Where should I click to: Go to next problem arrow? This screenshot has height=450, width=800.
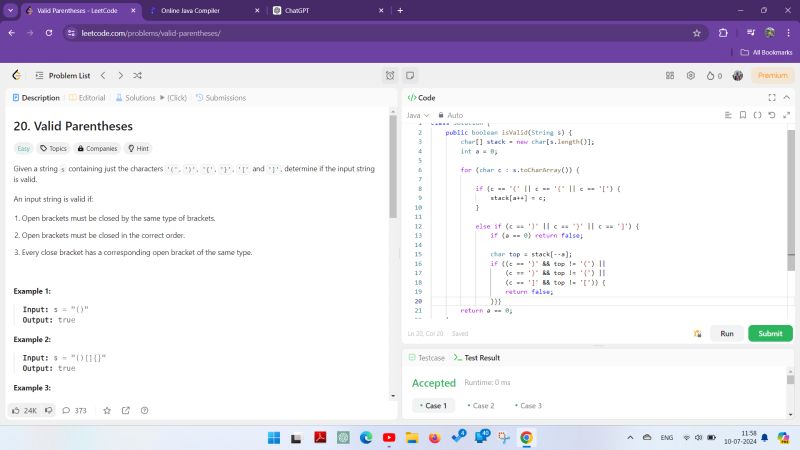tap(120, 76)
